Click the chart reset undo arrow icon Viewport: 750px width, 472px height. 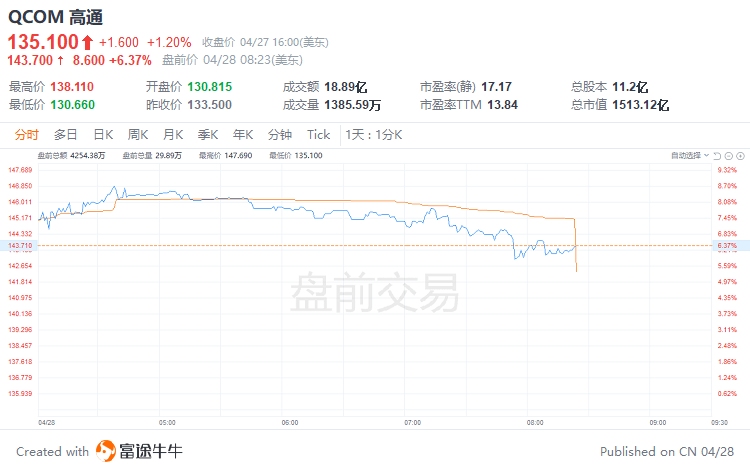click(x=717, y=156)
